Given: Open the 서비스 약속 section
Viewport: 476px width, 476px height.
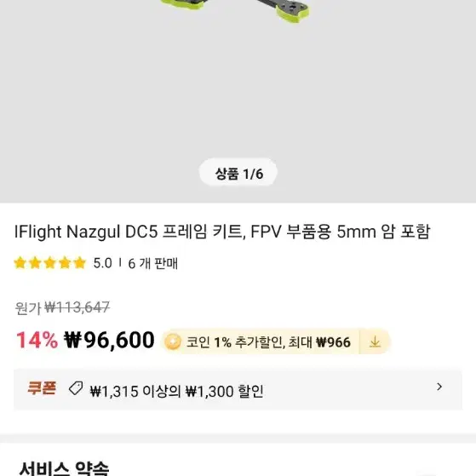Looking at the screenshot, I should point(64,468).
